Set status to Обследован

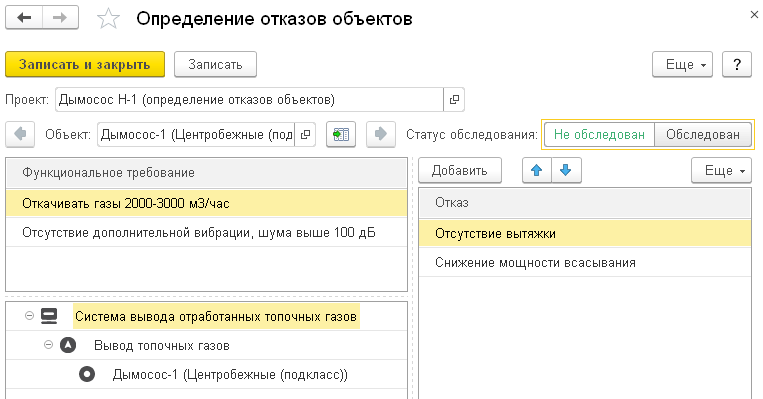(703, 134)
